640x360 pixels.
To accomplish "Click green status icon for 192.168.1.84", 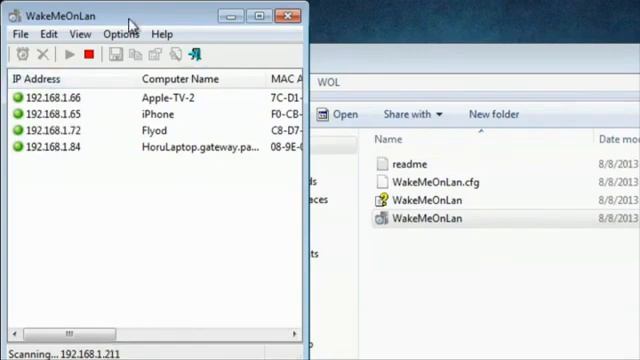I will point(18,147).
